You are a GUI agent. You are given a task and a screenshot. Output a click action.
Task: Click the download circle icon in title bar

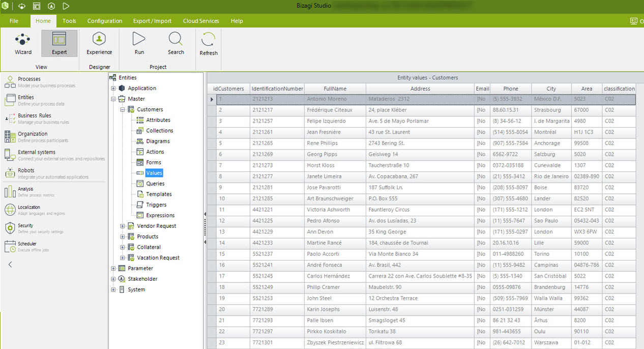[51, 6]
